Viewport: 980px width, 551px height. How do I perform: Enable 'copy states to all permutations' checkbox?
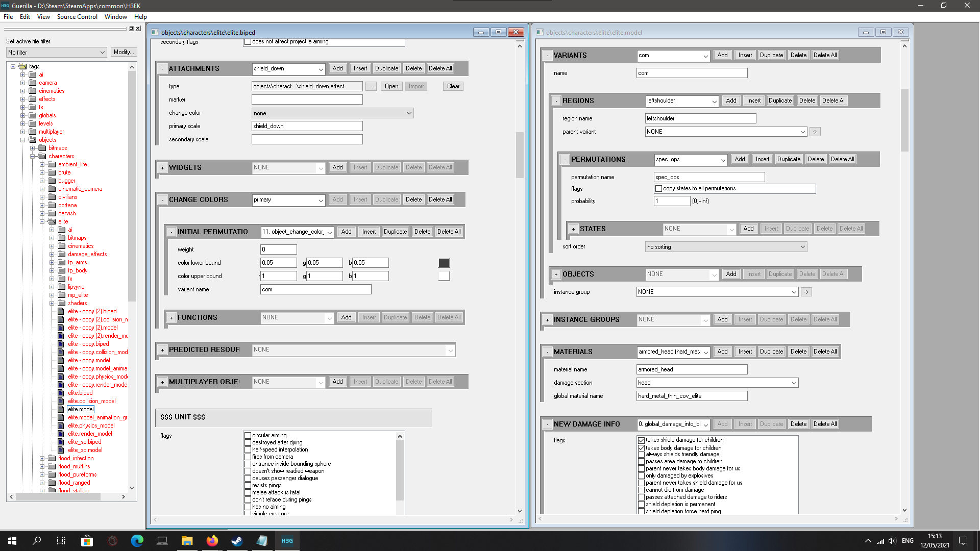point(658,189)
